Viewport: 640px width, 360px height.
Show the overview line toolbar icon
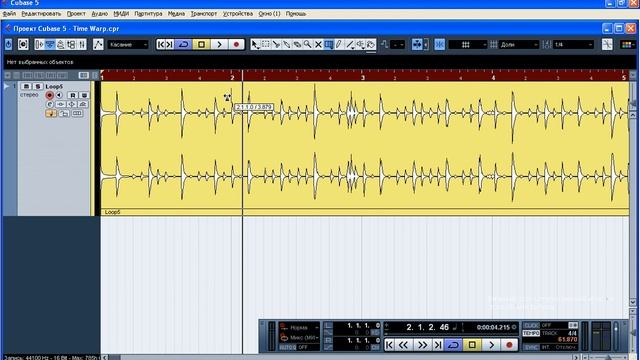60,44
